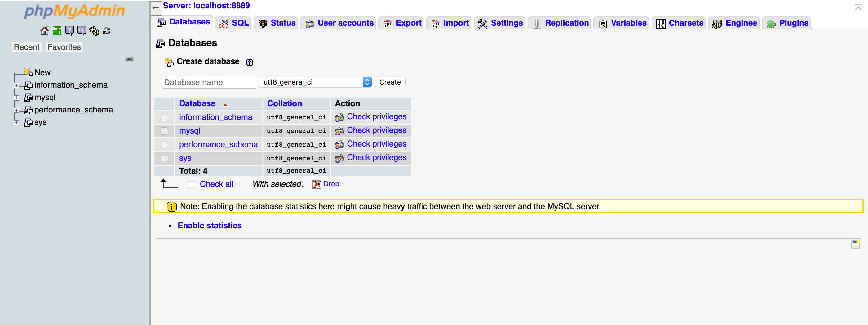Click Check privileges for mysql

[x=376, y=130]
